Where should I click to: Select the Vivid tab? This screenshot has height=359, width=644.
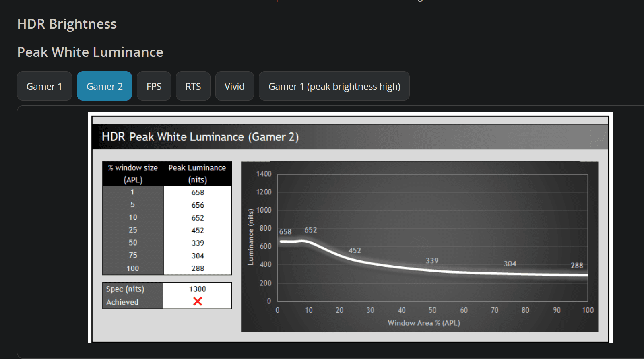click(x=235, y=86)
